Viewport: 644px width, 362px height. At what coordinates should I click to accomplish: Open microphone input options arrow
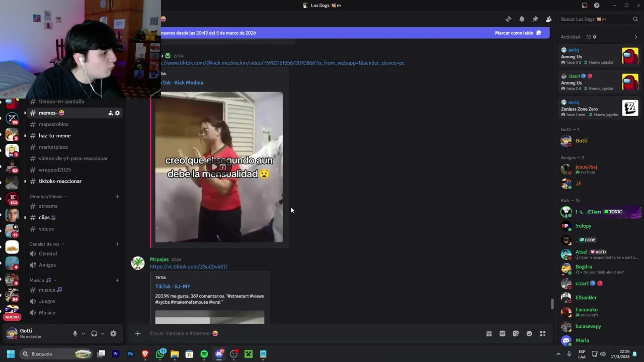84,333
